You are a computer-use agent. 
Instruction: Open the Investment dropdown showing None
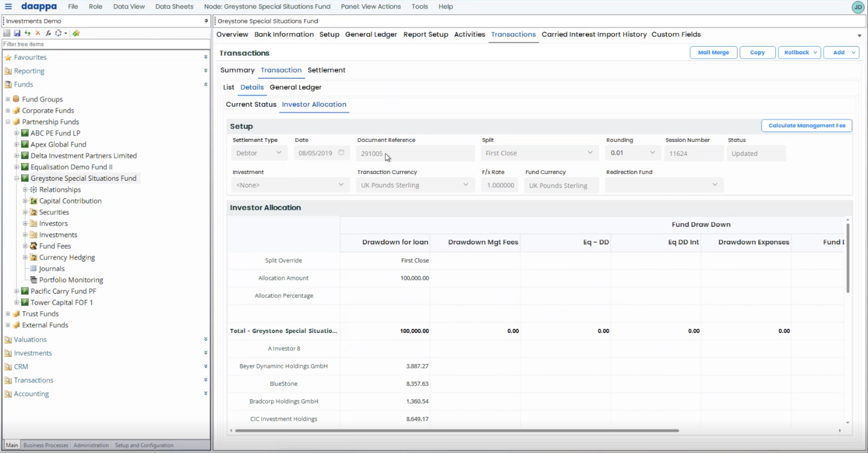point(290,185)
